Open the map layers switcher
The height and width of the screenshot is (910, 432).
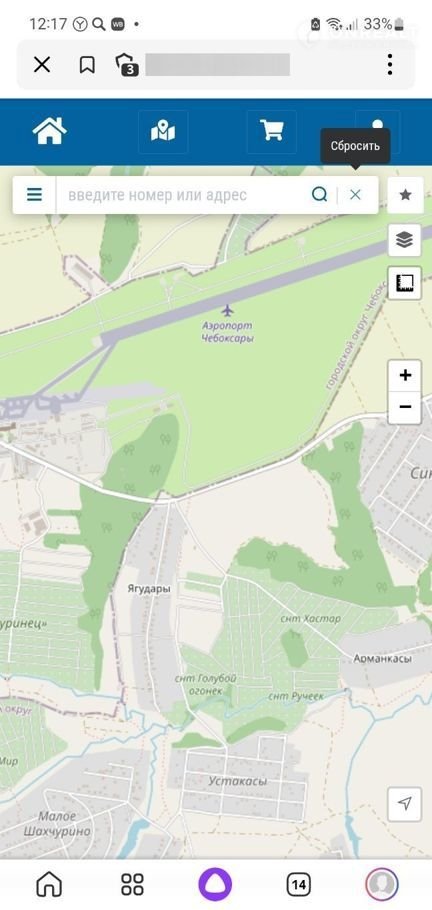[405, 240]
